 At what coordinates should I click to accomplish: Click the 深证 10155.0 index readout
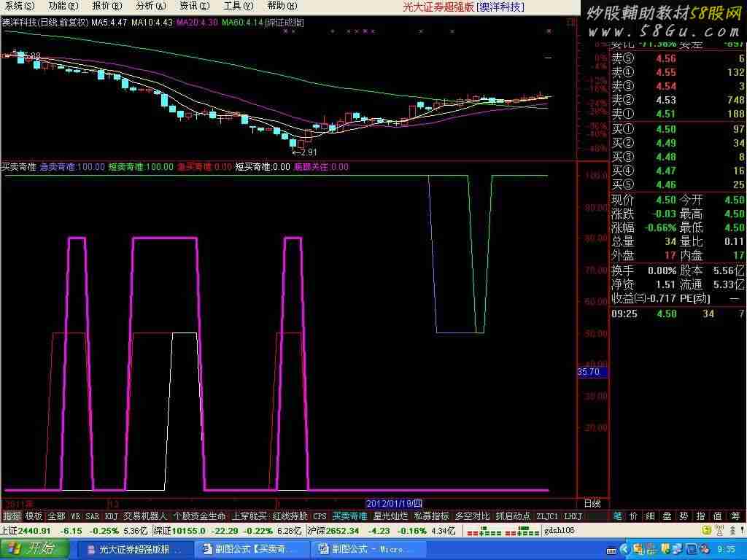pyautogui.click(x=228, y=531)
